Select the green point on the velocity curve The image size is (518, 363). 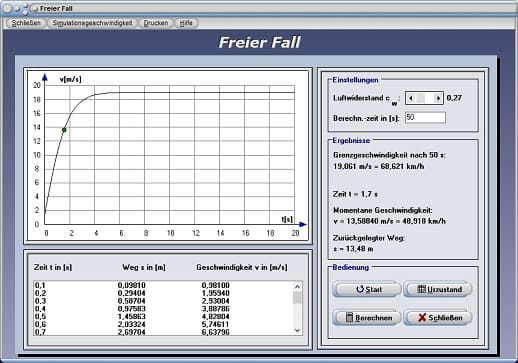(64, 130)
